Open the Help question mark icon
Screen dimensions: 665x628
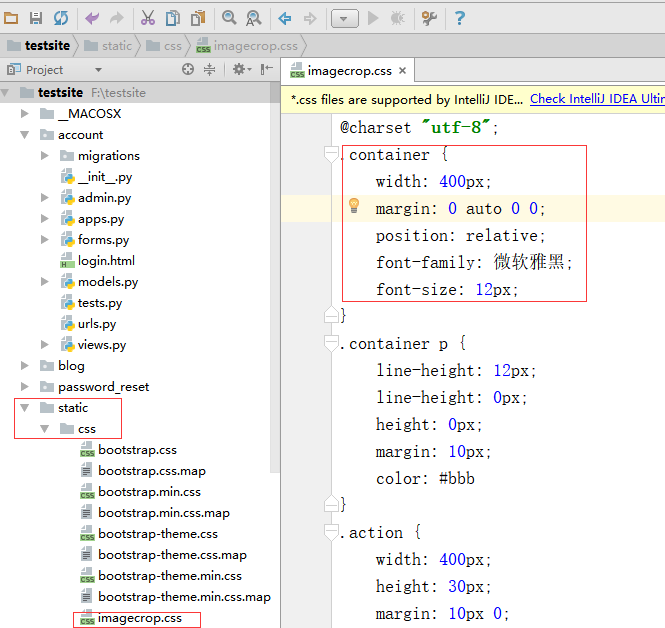[x=459, y=18]
